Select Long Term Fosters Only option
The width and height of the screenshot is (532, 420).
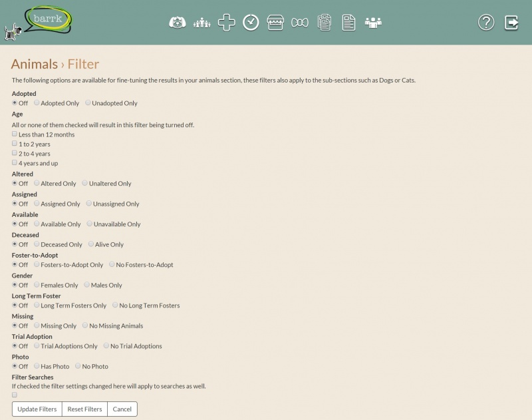tap(37, 305)
